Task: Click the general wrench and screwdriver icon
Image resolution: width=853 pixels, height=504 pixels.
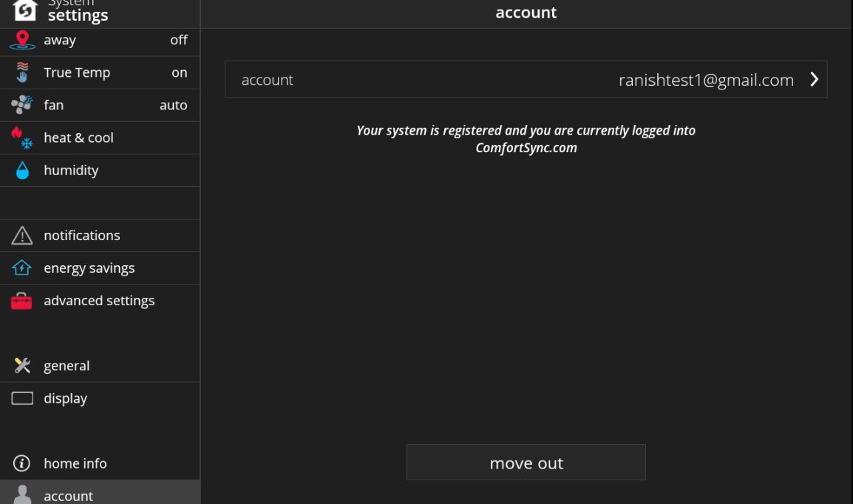Action: (x=21, y=365)
